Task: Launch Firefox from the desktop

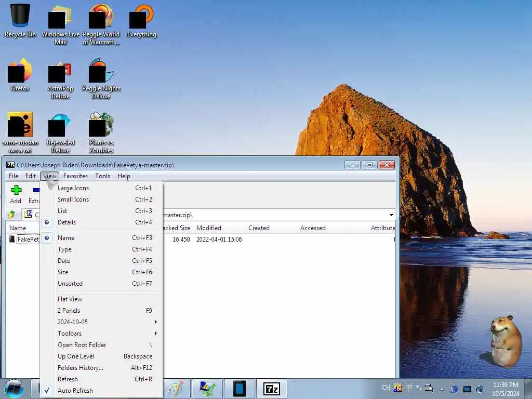Action: (x=20, y=75)
